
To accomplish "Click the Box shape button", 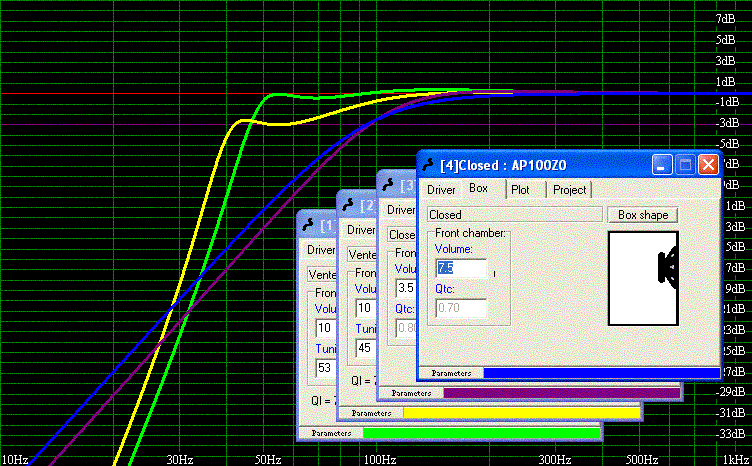I will coord(643,215).
